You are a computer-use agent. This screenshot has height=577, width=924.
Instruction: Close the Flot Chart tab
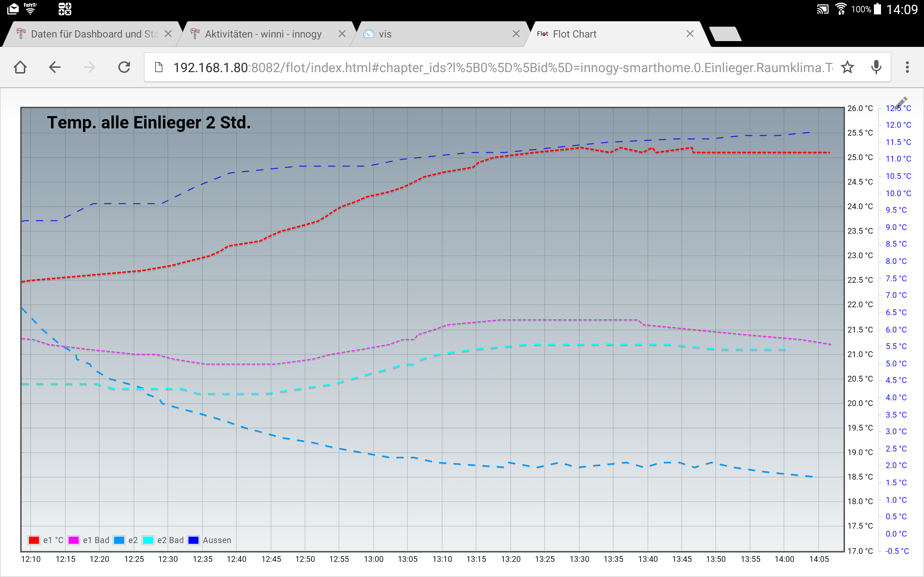point(690,34)
